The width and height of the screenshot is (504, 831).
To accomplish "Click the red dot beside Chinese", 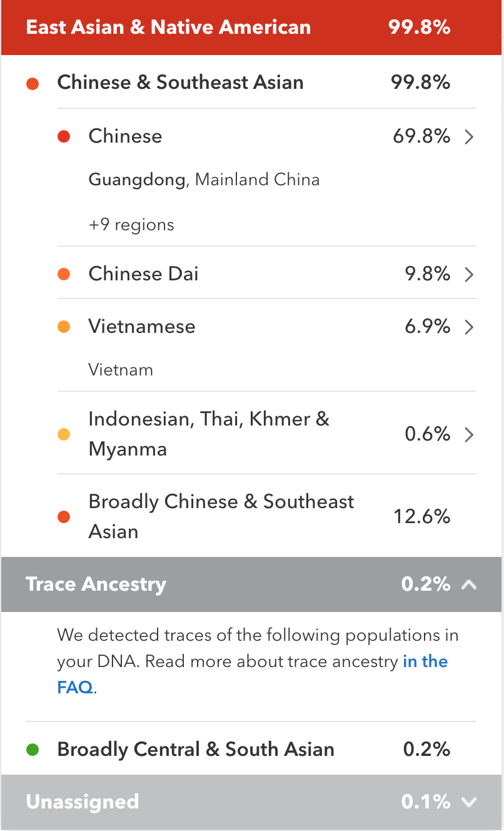I will [x=64, y=137].
